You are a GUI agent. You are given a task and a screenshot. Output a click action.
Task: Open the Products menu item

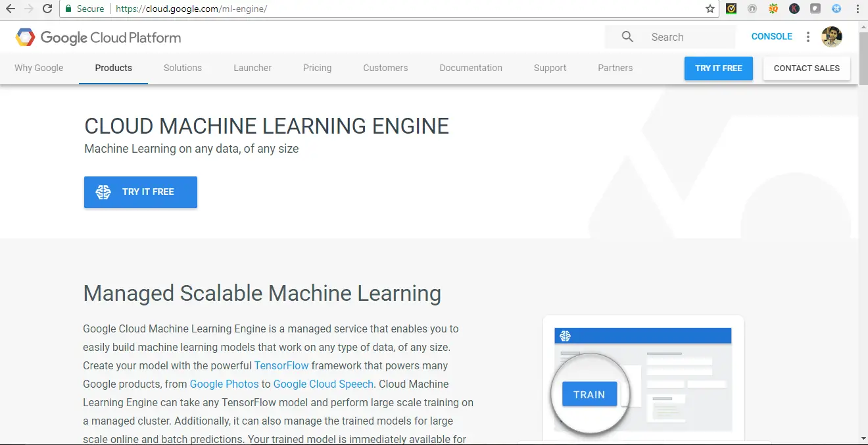click(x=113, y=68)
